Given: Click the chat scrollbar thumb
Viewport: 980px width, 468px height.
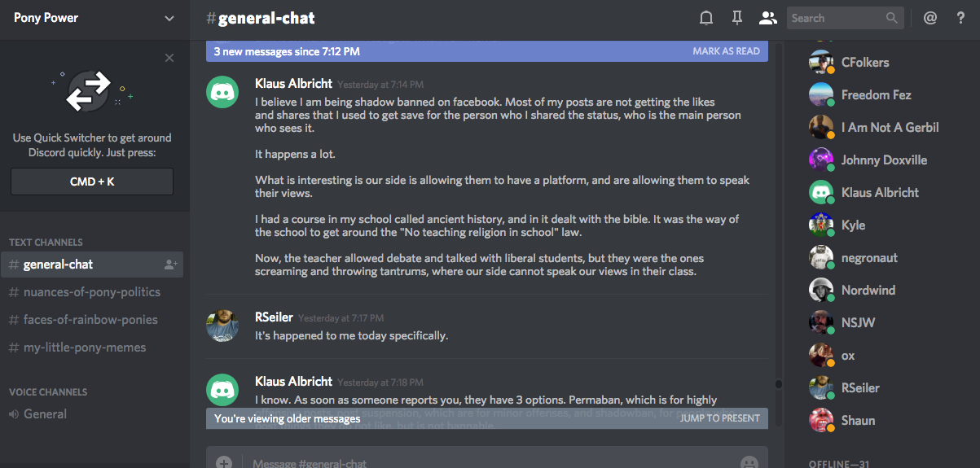Looking at the screenshot, I should coord(778,383).
